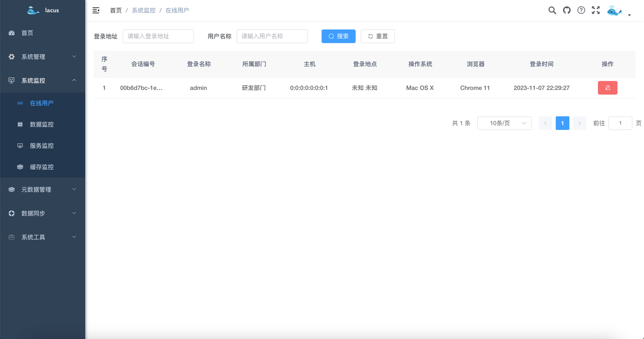
Task: Open the 服务监控 submenu item
Action: pos(43,146)
